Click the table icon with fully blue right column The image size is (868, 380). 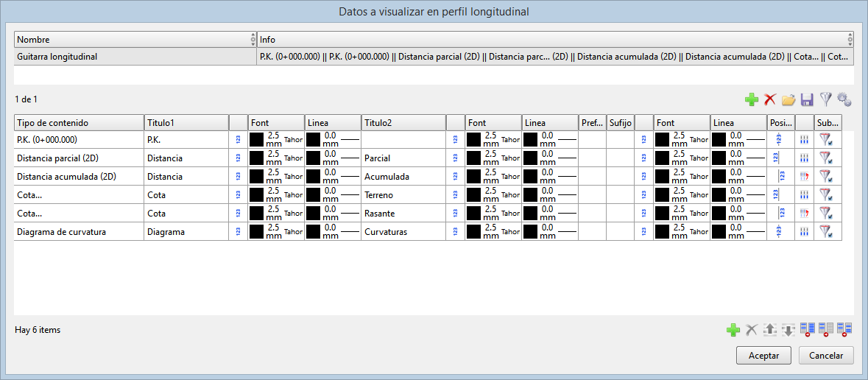coord(807,330)
